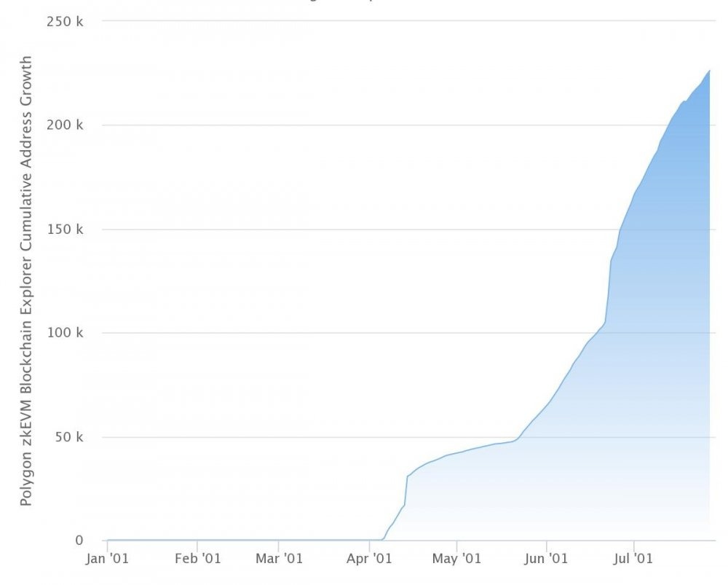Click the Feb '01 x-axis label
The width and height of the screenshot is (728, 585).
(x=198, y=559)
